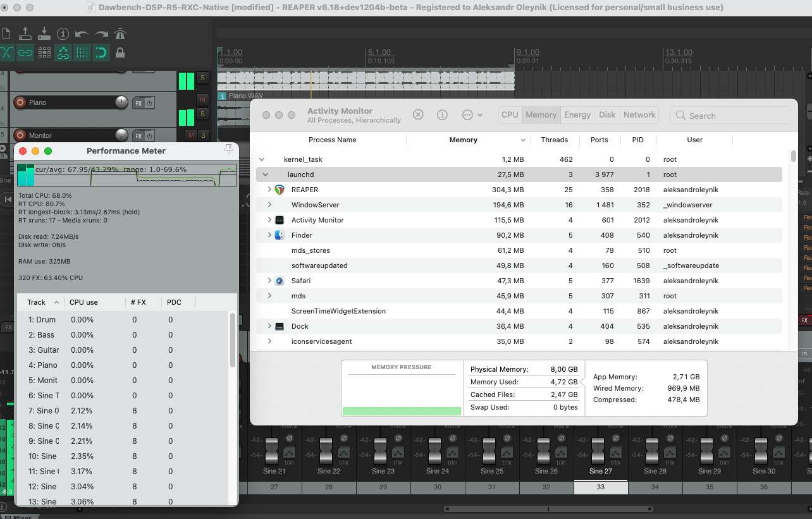Solo the Monitor track
Screen dimensions: 812x519
[x=203, y=135]
